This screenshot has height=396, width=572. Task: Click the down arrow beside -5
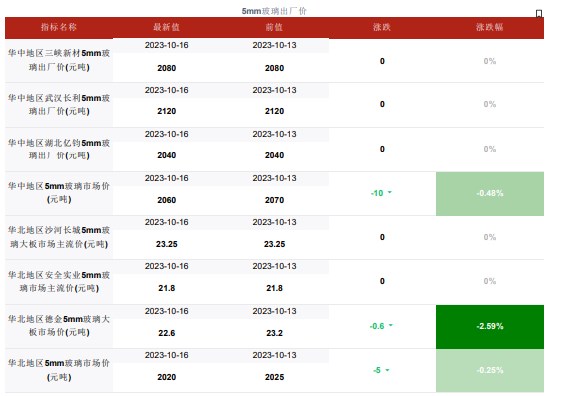387,370
